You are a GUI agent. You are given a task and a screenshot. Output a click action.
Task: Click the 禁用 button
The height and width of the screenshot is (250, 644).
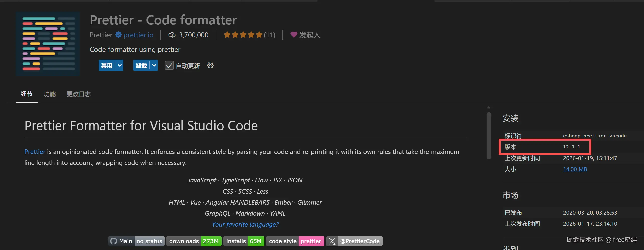pyautogui.click(x=107, y=66)
